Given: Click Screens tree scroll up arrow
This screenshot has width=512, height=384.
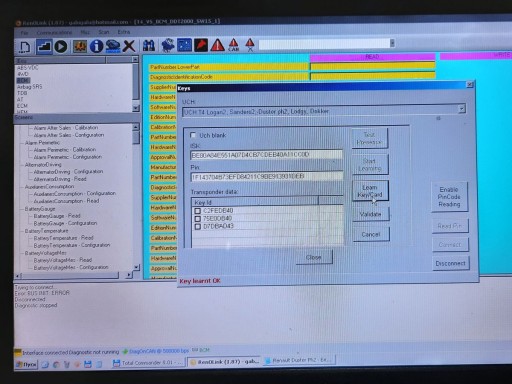Looking at the screenshot, I should pos(136,127).
